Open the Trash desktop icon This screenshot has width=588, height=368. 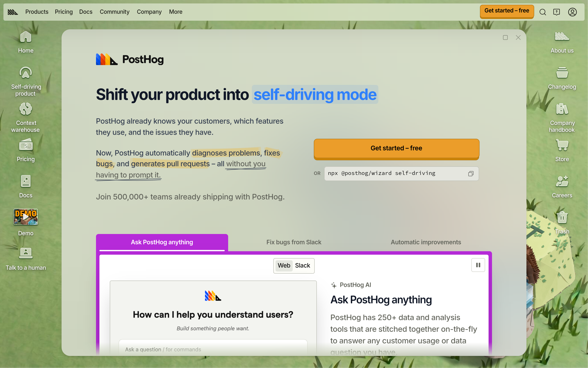click(x=562, y=222)
